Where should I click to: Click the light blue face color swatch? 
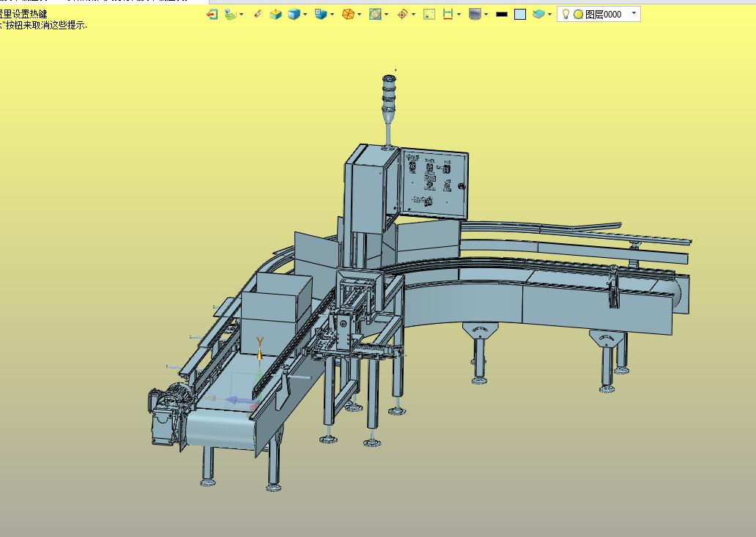click(520, 14)
